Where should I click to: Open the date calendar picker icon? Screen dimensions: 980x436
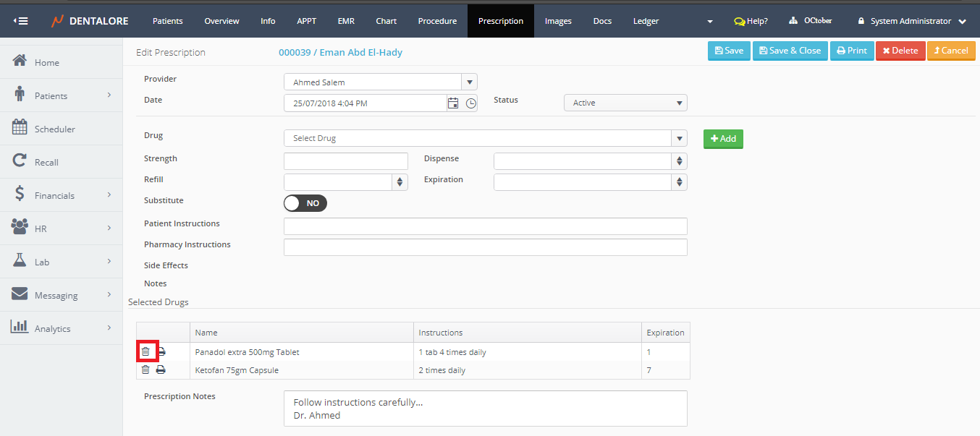coord(453,103)
